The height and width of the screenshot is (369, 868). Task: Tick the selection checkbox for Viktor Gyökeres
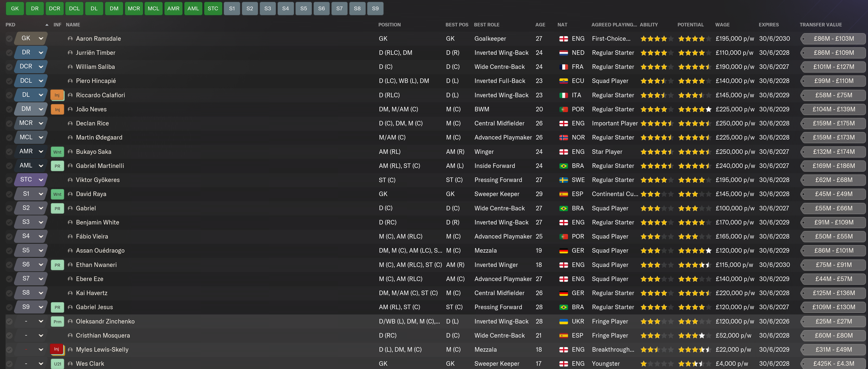point(9,180)
